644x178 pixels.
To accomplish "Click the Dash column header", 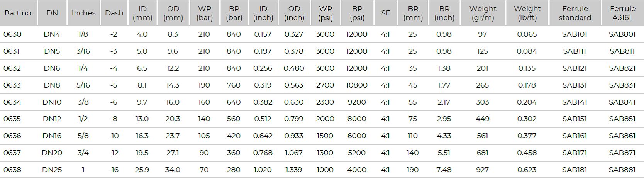I will point(114,13).
